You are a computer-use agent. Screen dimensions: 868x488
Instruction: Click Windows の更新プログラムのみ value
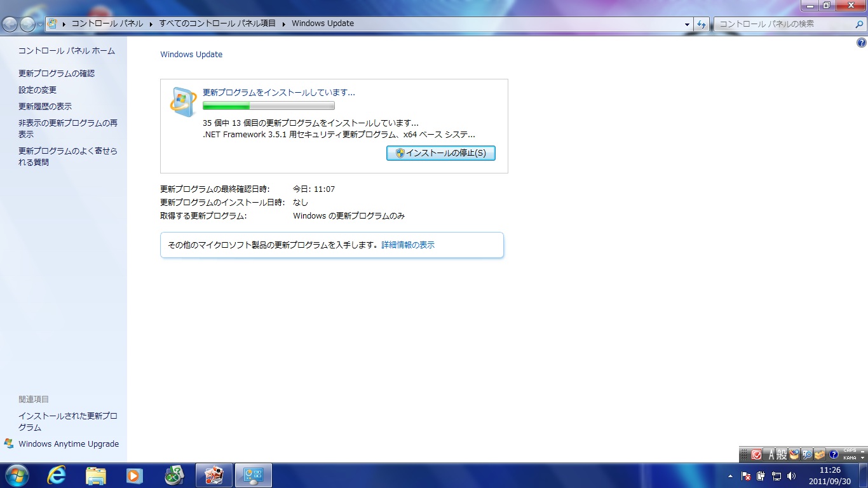coord(349,216)
